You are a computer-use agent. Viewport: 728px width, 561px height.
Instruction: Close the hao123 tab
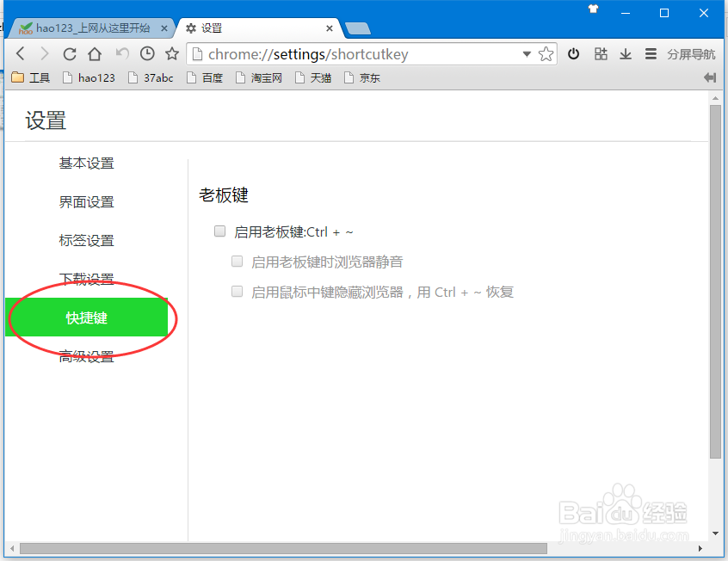coord(163,28)
